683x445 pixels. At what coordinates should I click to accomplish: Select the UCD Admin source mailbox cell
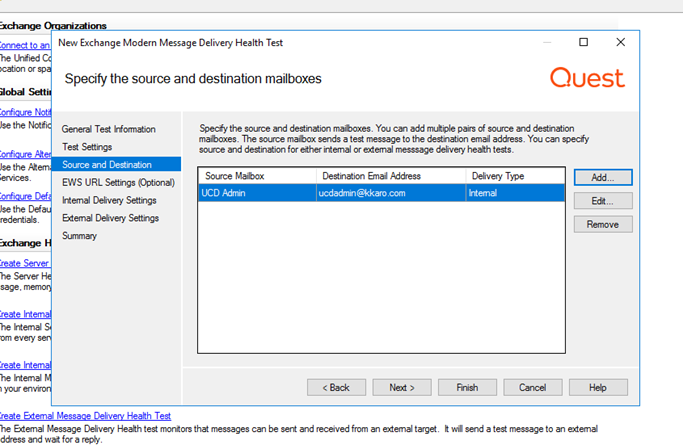(257, 193)
